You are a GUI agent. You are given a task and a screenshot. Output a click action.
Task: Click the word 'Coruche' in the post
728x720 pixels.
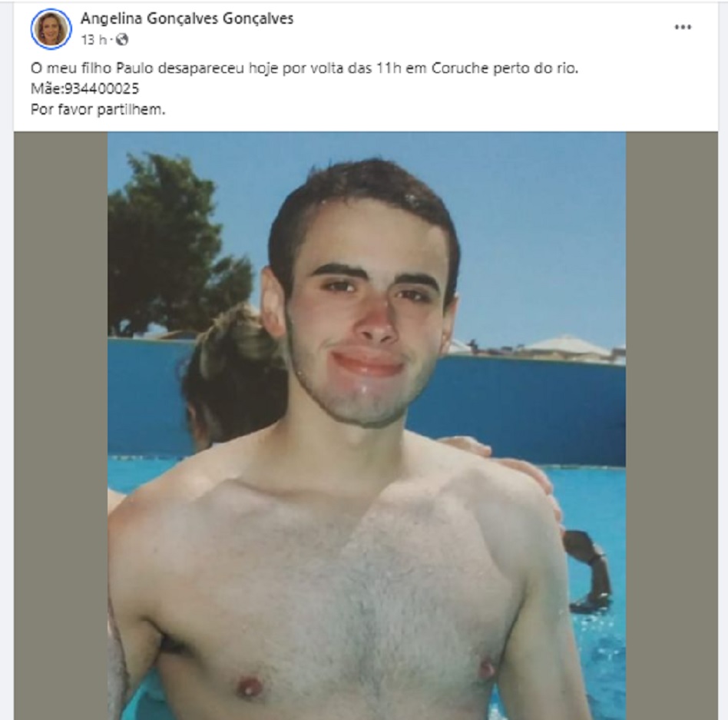[x=460, y=68]
